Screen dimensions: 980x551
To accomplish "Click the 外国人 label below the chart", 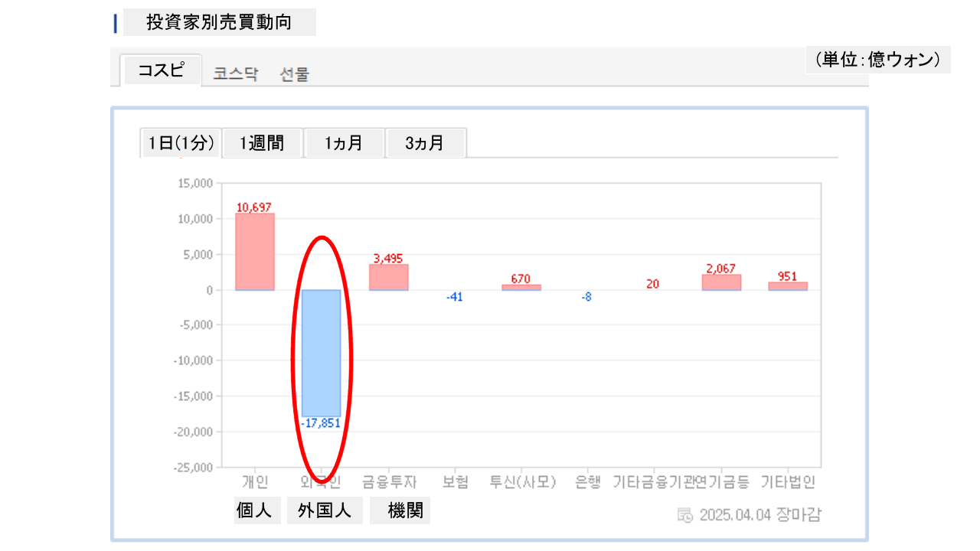I will pos(325,510).
